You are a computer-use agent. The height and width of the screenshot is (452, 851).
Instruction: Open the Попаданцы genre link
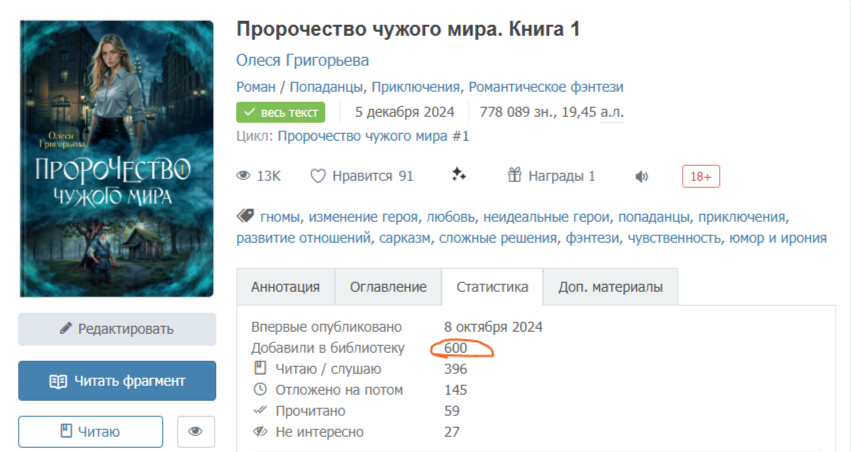(x=326, y=87)
